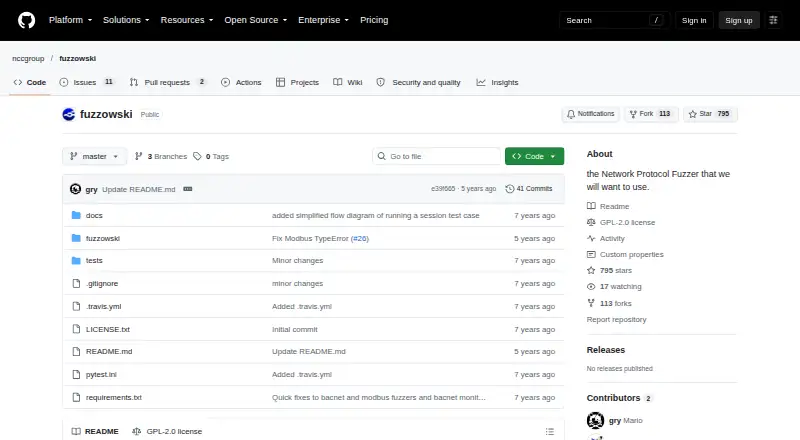This screenshot has width=800, height=440.
Task: Open the requirements.txt file
Action: (x=114, y=397)
